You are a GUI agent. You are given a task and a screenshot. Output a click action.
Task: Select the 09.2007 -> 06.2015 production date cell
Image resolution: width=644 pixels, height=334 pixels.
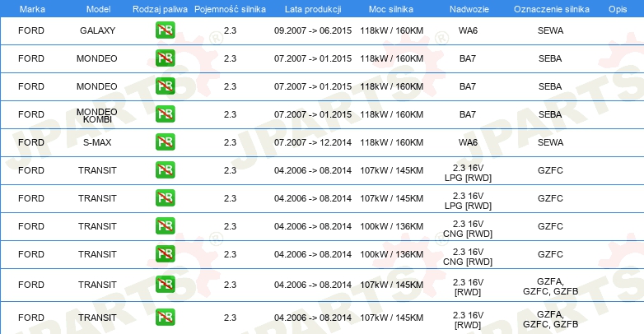(x=313, y=30)
